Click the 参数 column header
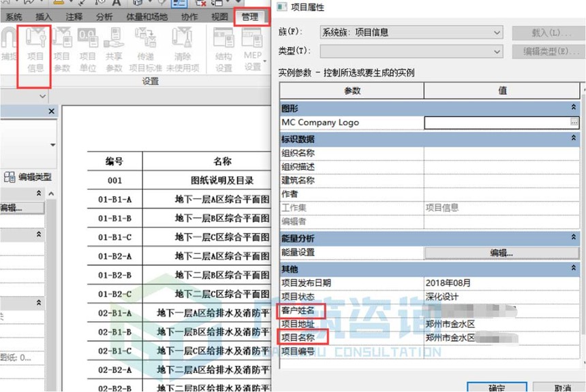Viewport: 586px width, 392px height. [x=352, y=91]
